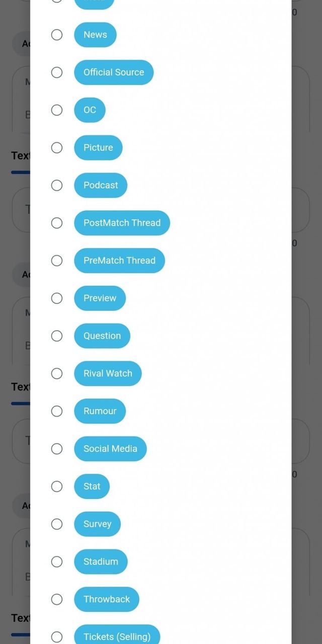Select the Rival Watch radio button
Image resolution: width=322 pixels, height=644 pixels.
point(57,373)
